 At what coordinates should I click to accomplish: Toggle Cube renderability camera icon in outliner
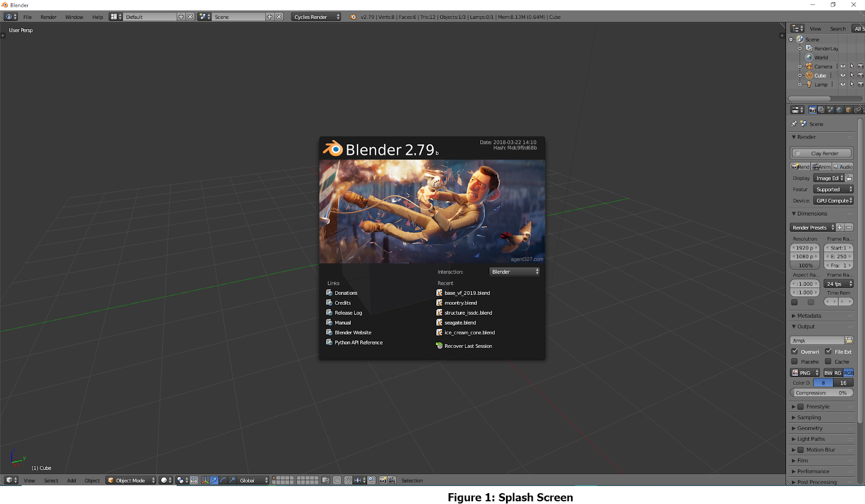pos(861,75)
